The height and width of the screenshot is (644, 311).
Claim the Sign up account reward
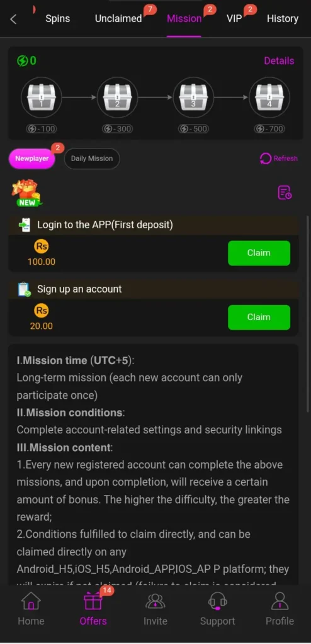pos(259,317)
